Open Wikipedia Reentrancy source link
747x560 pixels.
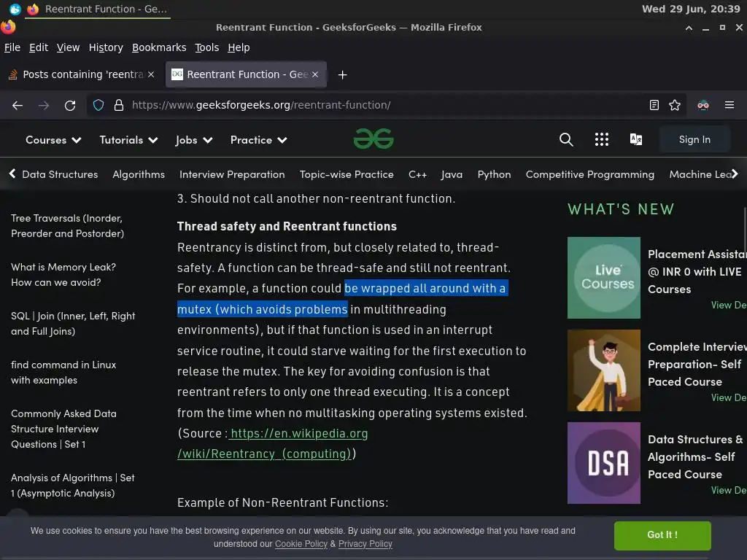click(x=273, y=443)
